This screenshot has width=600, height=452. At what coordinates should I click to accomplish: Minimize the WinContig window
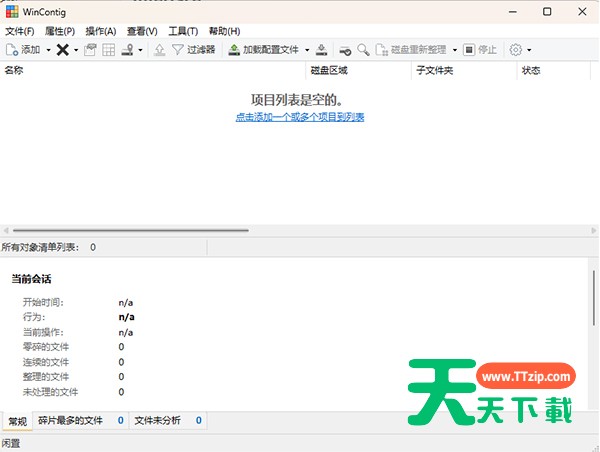[512, 12]
